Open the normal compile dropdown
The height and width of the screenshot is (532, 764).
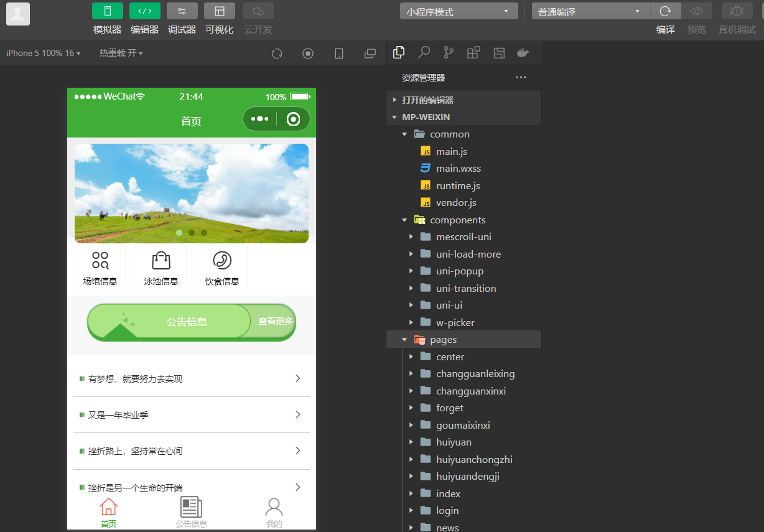(x=591, y=11)
